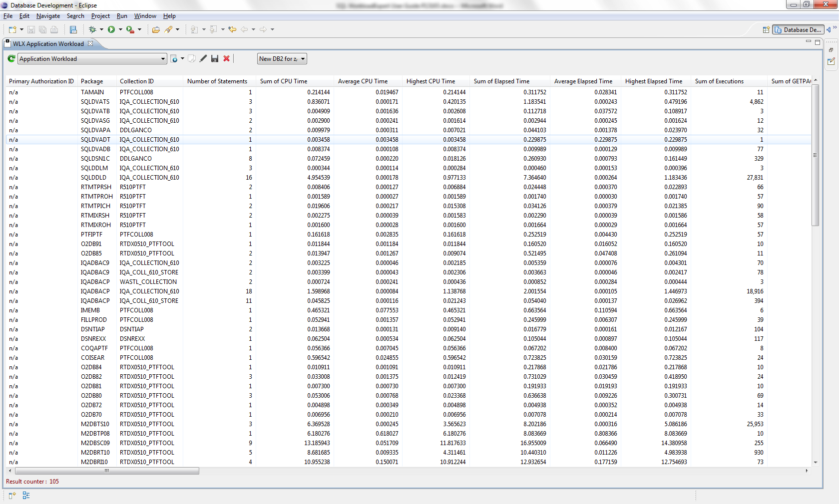Select the row with package SQLDVADT
This screenshot has height=504, width=839.
pos(95,140)
